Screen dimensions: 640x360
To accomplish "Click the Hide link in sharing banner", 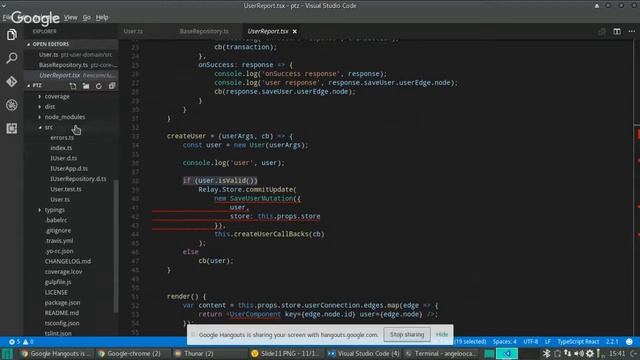I will [x=442, y=334].
